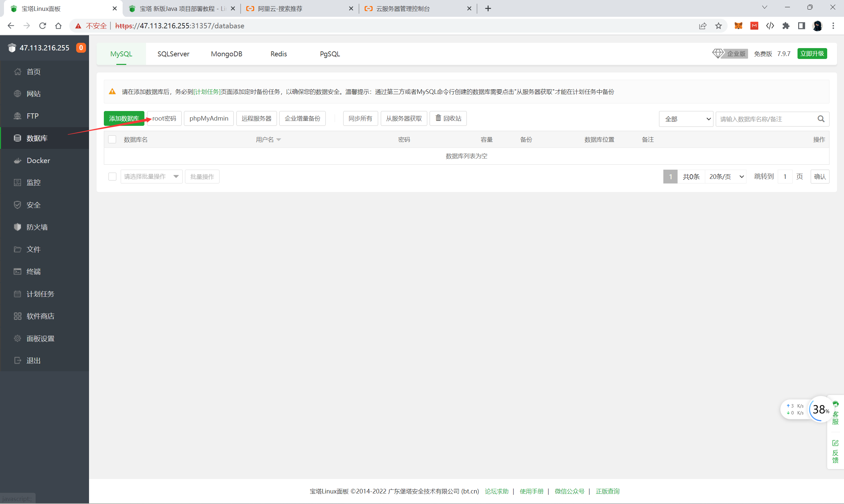Viewport: 844px width, 504px height.
Task: Open Docker in the sidebar
Action: (x=38, y=160)
